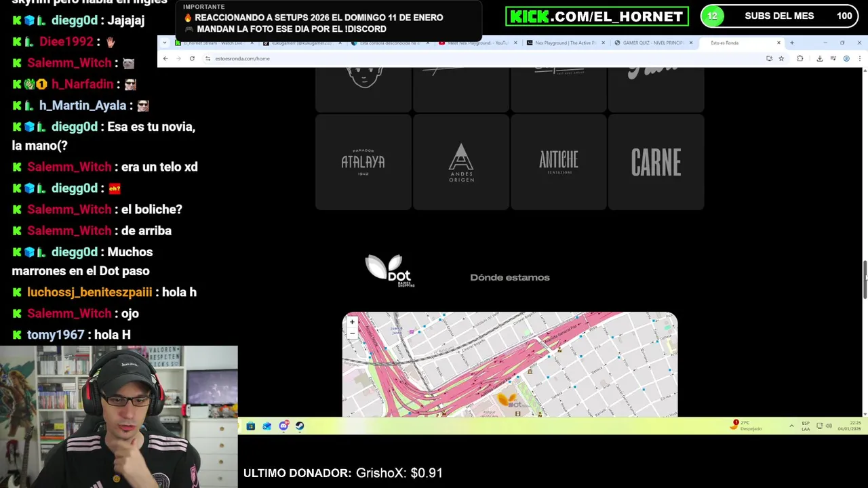The height and width of the screenshot is (488, 868).
Task: Close the Esto es Ronda tab
Action: tap(778, 43)
